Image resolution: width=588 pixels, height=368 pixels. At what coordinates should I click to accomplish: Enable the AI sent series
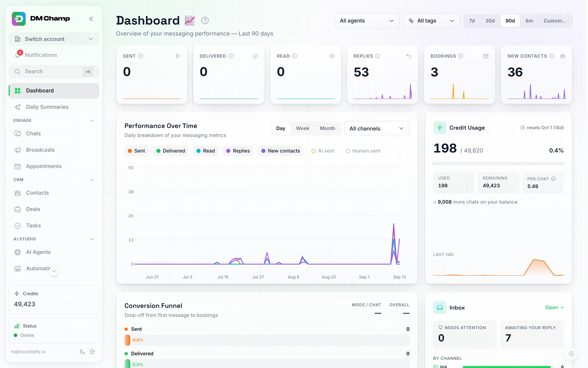point(323,151)
